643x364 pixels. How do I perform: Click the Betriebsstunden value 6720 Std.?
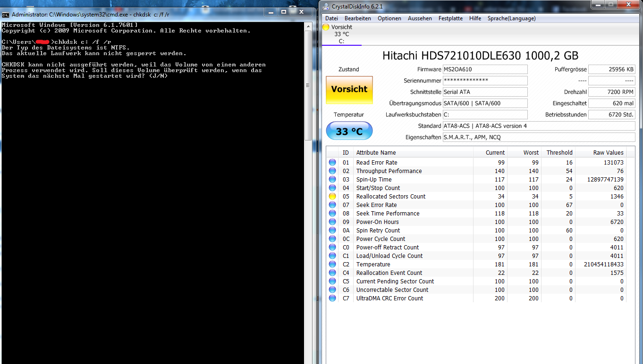(612, 115)
